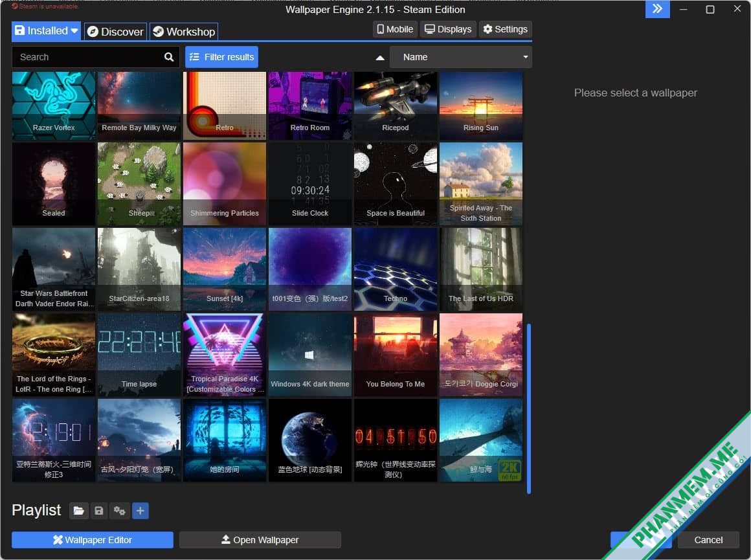This screenshot has height=560, width=751.
Task: Open the playlist folder icon
Action: (x=78, y=511)
